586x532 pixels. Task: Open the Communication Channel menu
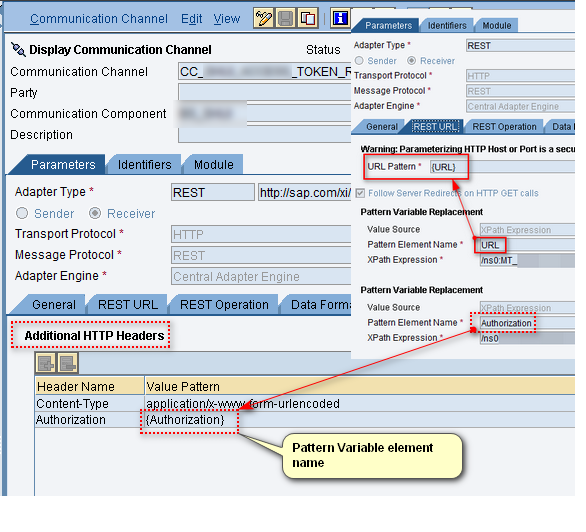point(99,19)
